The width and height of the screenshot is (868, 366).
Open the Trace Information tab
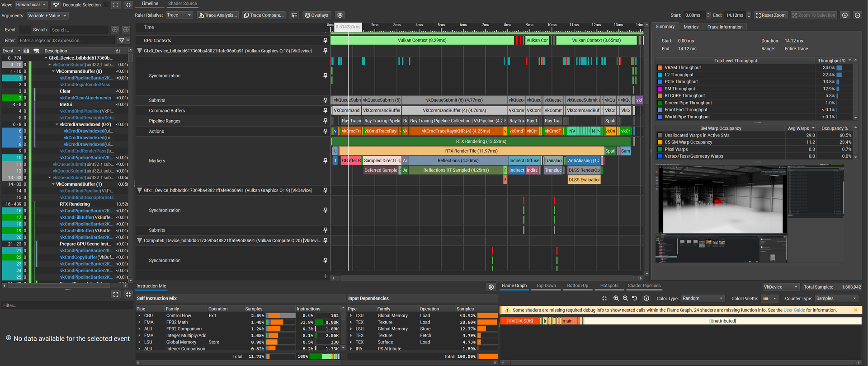(x=725, y=27)
